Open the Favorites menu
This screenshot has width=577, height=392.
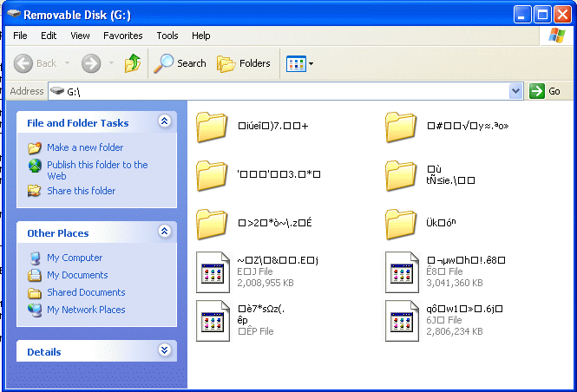(x=123, y=36)
